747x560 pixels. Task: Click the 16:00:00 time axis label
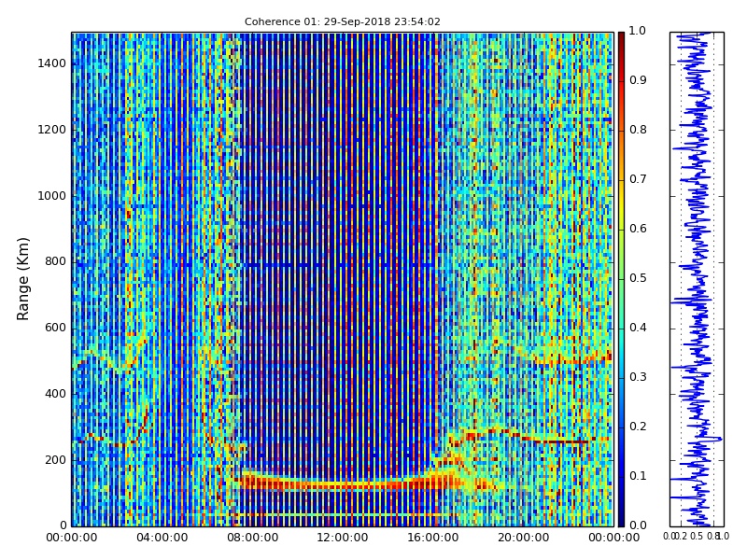(433, 538)
